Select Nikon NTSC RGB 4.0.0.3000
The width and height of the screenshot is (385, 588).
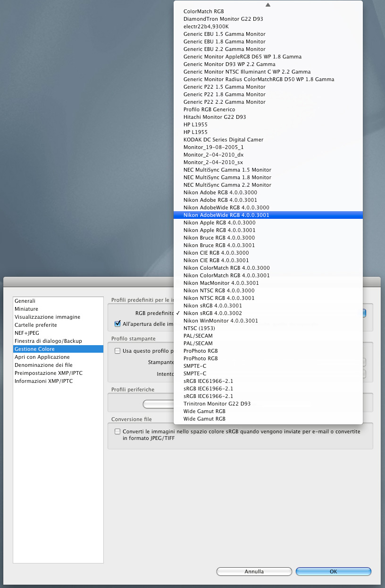[x=268, y=290]
